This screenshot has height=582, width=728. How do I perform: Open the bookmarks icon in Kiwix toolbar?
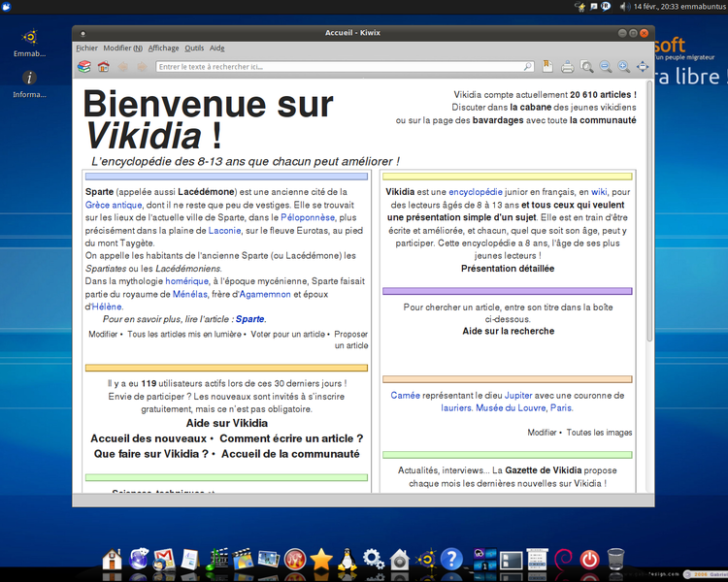547,66
